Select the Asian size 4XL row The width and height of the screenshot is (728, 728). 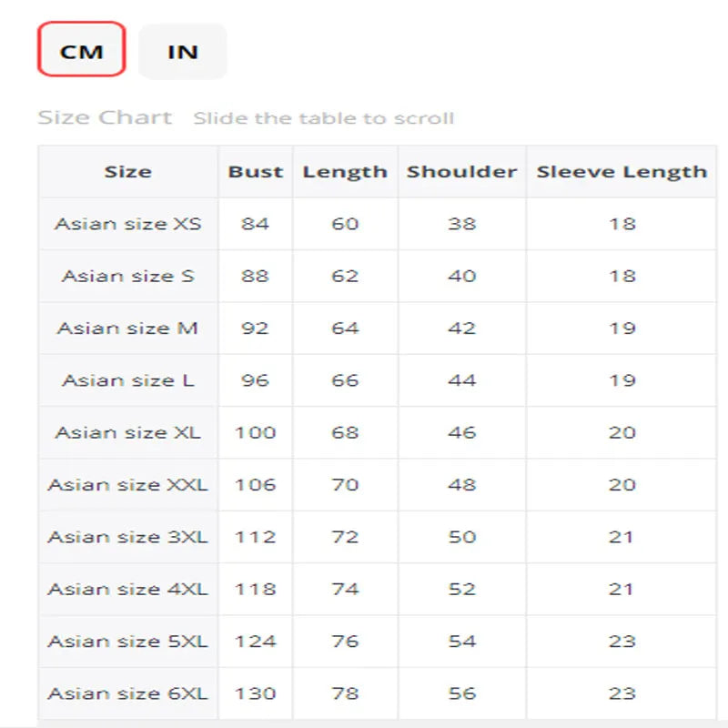click(127, 589)
